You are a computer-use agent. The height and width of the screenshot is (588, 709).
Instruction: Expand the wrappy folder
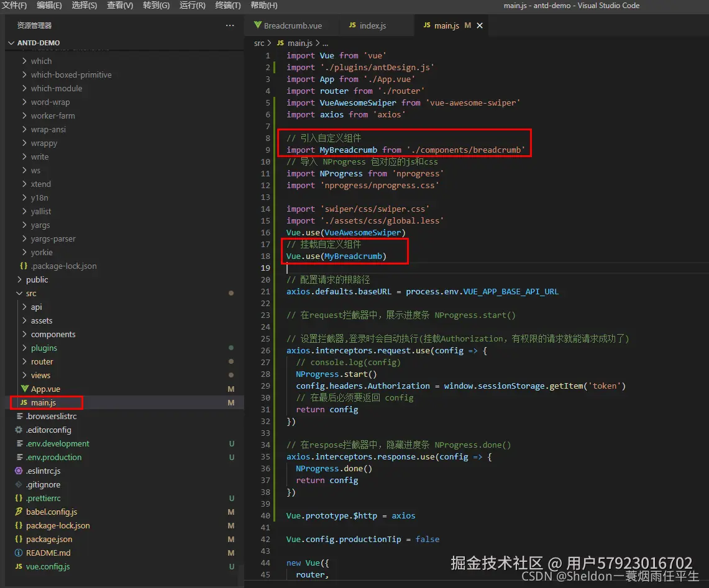pos(24,143)
